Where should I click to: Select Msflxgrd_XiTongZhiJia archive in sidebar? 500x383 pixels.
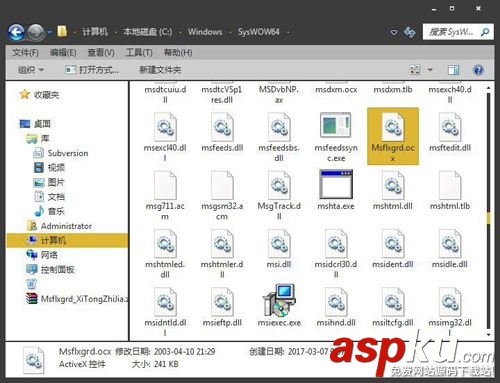[77, 299]
